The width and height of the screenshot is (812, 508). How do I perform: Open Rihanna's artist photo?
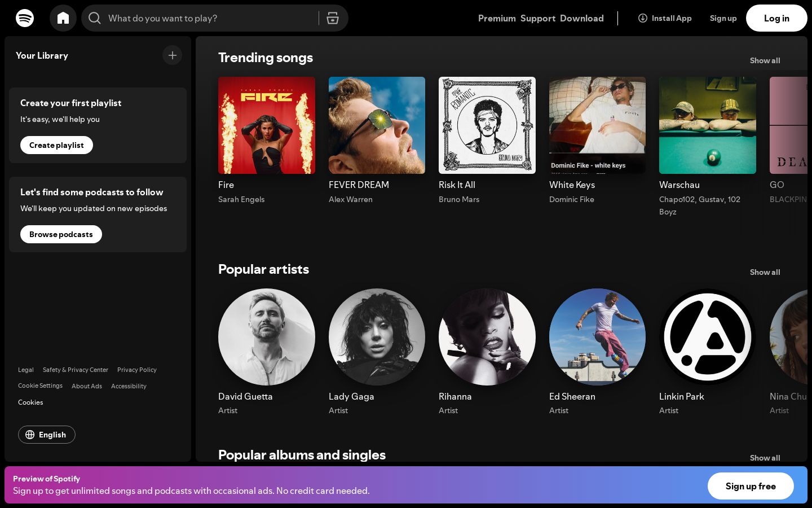[487, 337]
